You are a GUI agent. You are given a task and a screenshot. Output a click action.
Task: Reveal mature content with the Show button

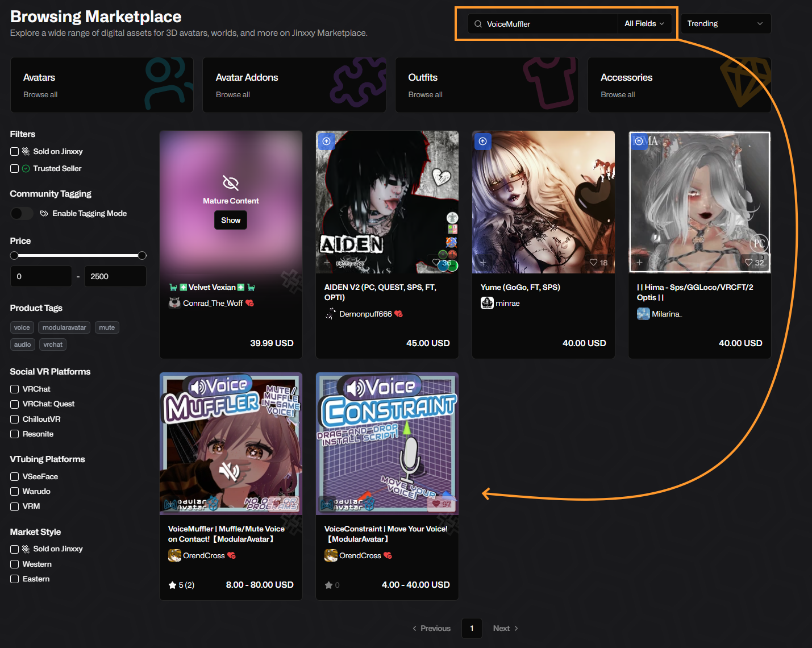click(231, 220)
